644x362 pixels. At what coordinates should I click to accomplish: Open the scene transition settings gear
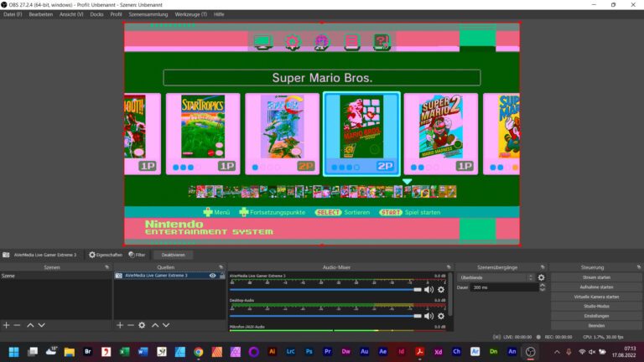(x=542, y=278)
